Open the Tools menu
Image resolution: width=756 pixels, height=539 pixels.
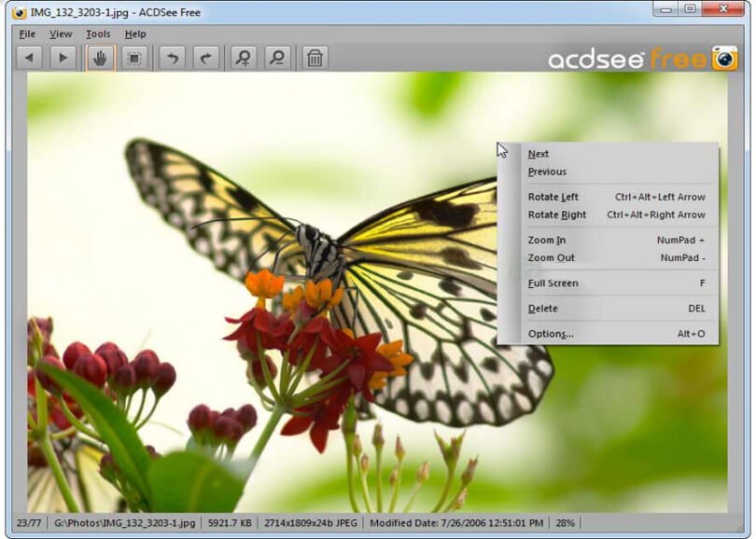[x=97, y=34]
